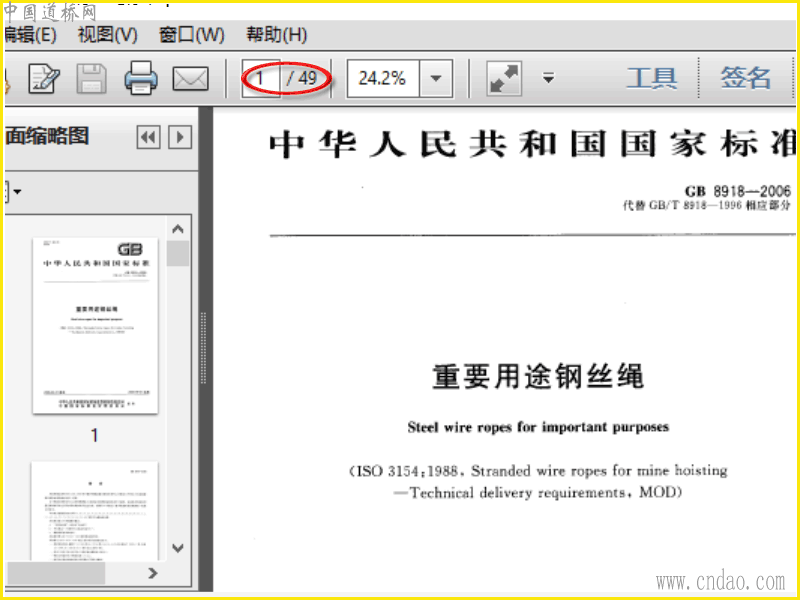Open the 窗口(W) menu

tap(191, 35)
